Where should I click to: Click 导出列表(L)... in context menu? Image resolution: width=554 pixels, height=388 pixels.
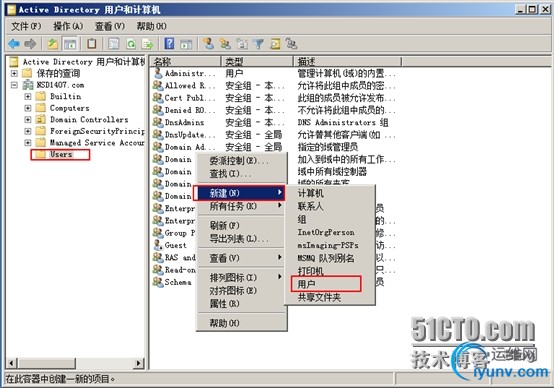242,239
